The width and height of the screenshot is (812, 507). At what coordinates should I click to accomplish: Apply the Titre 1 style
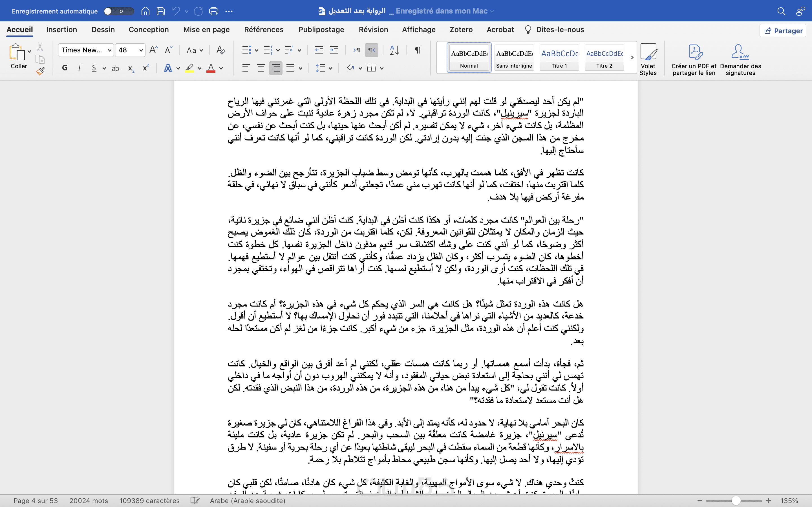[559, 57]
